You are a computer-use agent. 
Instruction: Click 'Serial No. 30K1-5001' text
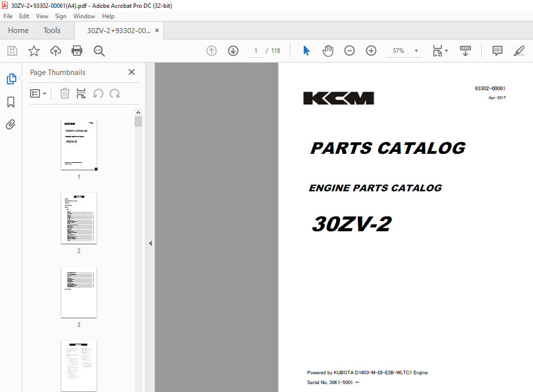coord(333,383)
